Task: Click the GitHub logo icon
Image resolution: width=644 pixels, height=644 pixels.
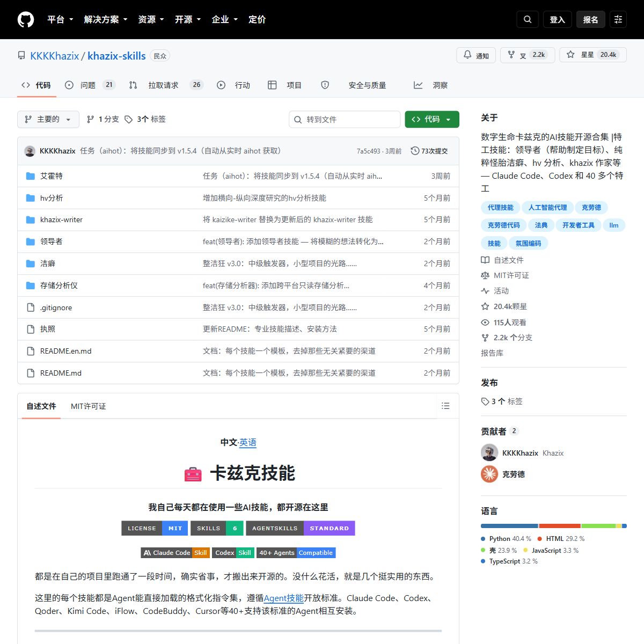Action: (26, 19)
